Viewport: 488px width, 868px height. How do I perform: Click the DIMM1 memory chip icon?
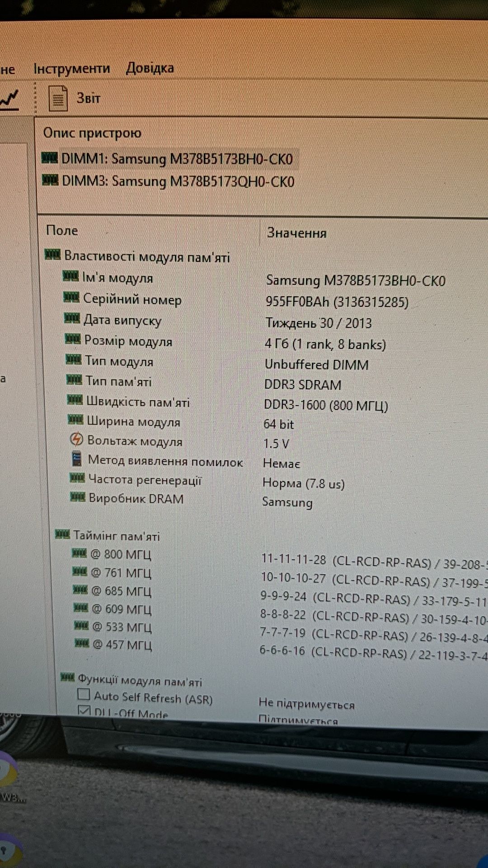(x=50, y=158)
